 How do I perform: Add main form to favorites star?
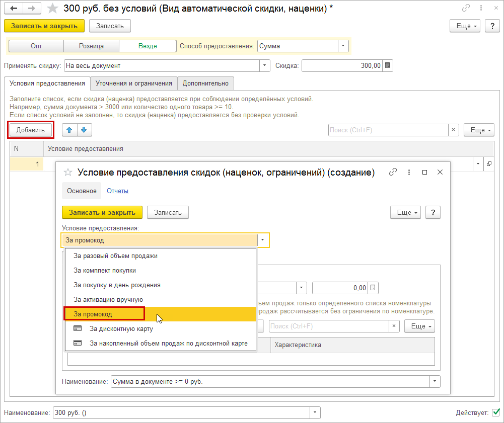pos(52,9)
